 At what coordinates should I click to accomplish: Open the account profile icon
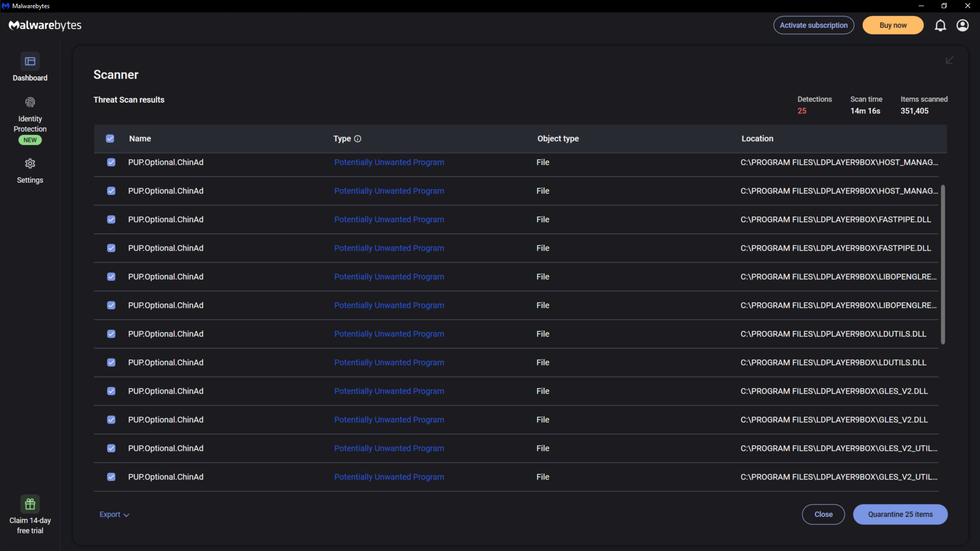click(963, 26)
